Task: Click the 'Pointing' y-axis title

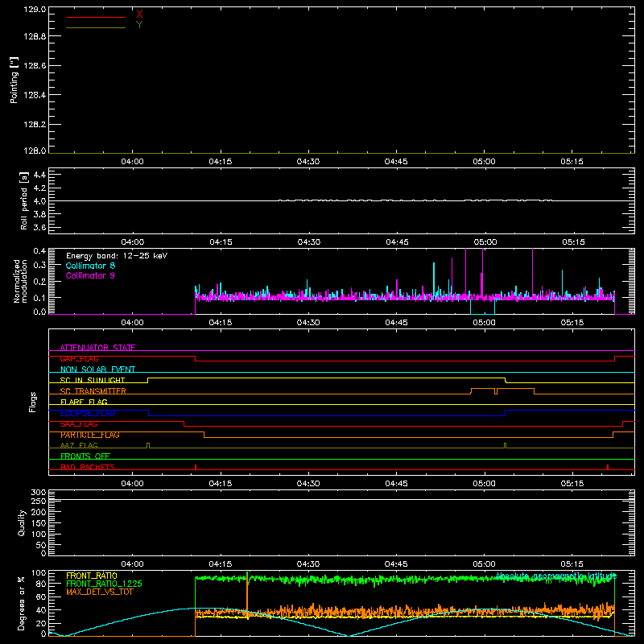Action: [14, 80]
